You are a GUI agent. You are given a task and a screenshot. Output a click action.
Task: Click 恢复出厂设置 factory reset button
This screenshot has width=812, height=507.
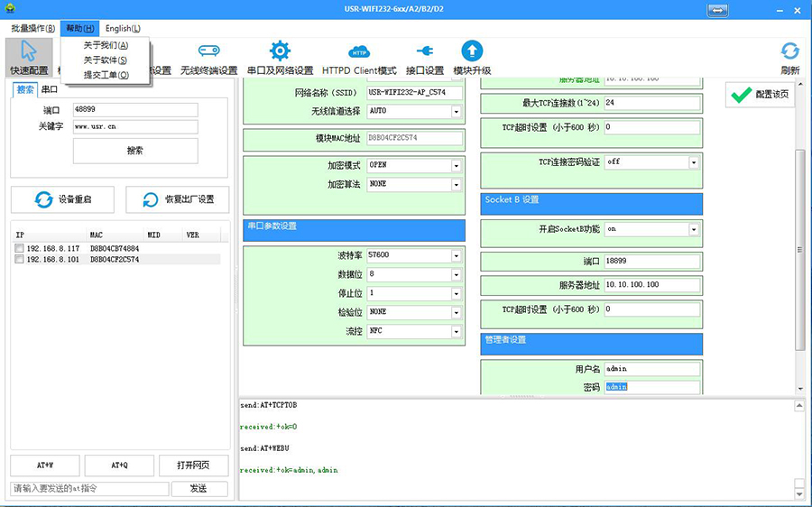(x=177, y=199)
